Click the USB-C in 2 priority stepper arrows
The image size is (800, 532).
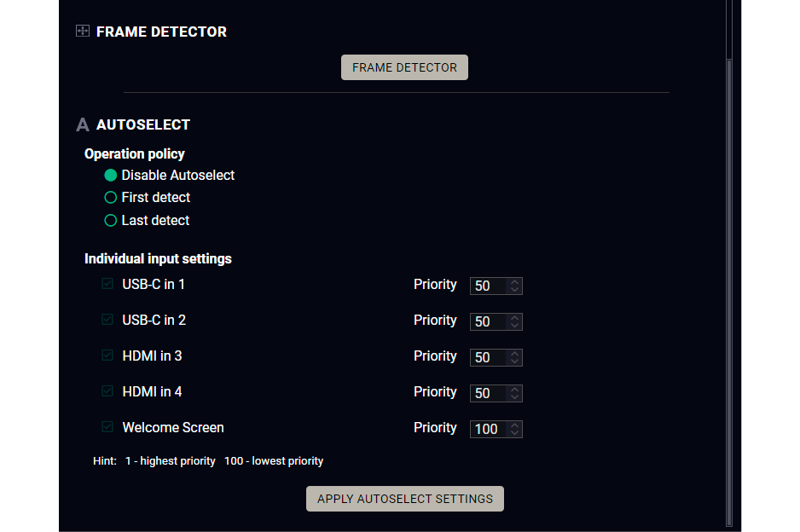pos(514,322)
